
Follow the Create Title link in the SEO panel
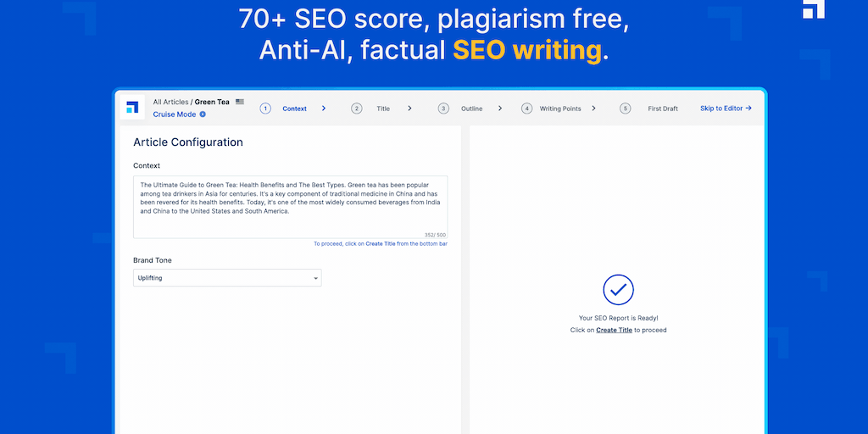pyautogui.click(x=614, y=330)
